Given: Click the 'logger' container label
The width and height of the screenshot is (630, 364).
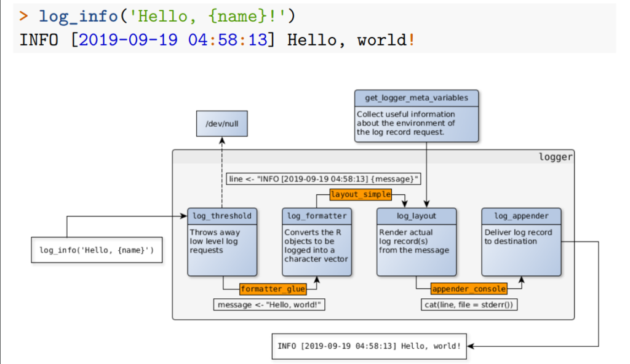Looking at the screenshot, I should pos(556,157).
